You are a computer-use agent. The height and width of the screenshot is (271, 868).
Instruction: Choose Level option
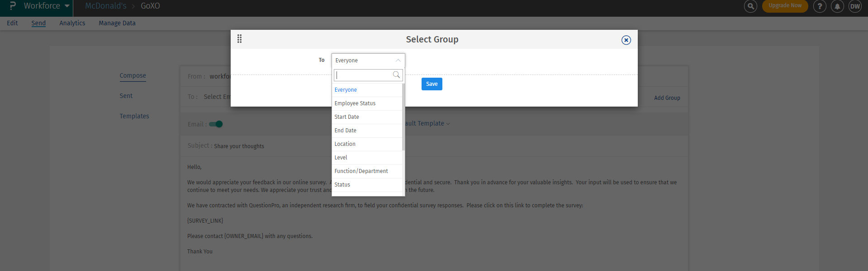367,158
